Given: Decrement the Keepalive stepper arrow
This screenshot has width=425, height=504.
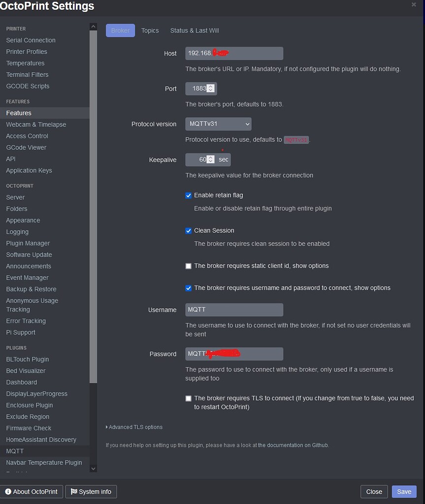Looking at the screenshot, I should pos(210,161).
